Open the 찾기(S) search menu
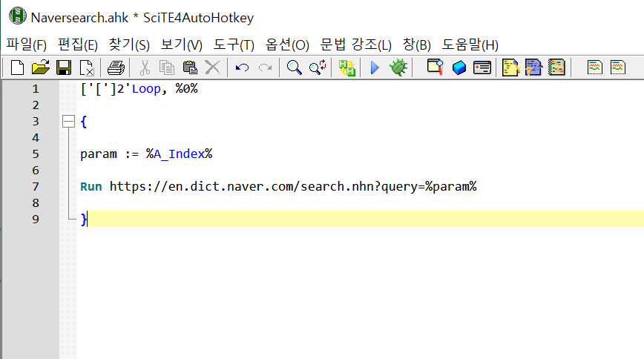644x359 pixels. (129, 45)
